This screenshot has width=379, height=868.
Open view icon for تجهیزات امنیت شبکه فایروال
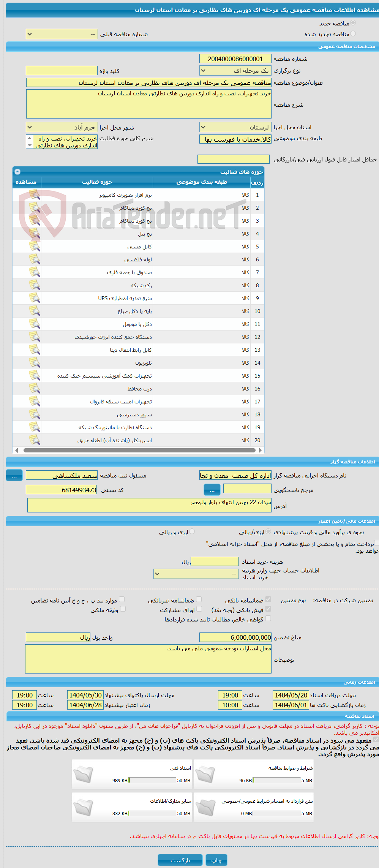coord(35,402)
